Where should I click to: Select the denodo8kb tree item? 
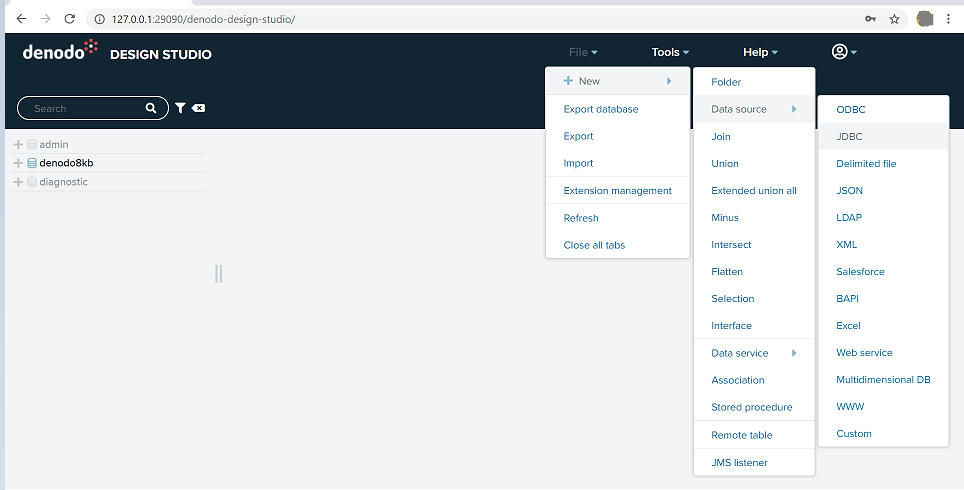66,163
